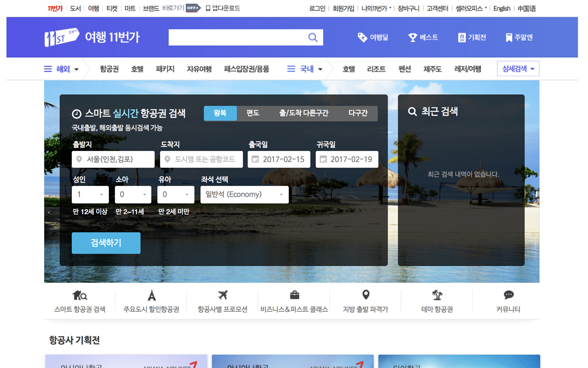Toggle the 바로가기 OFF switch

tap(193, 8)
